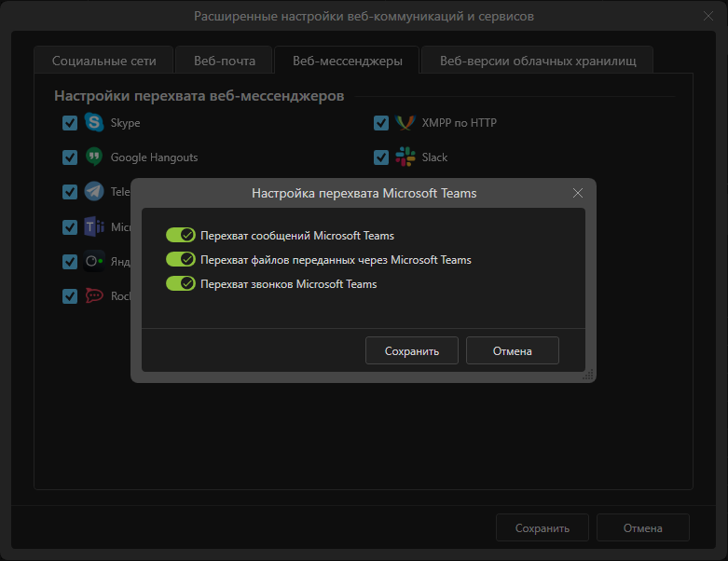Click the XMPP по HTTP label
This screenshot has height=561, width=728.
(x=460, y=123)
